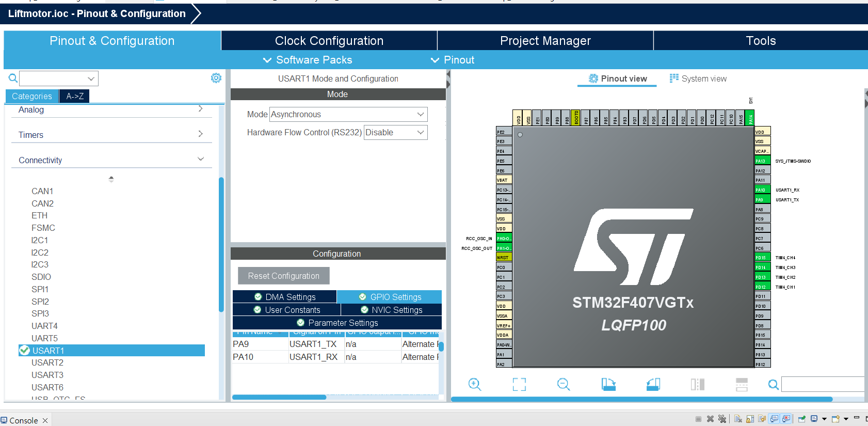Click the pin search magnifier below the chip

(x=773, y=385)
